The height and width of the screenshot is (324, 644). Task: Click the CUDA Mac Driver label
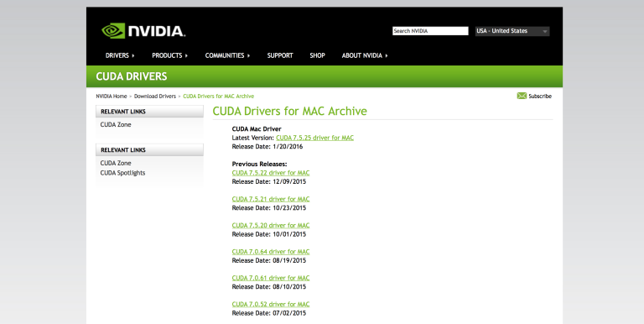point(257,129)
